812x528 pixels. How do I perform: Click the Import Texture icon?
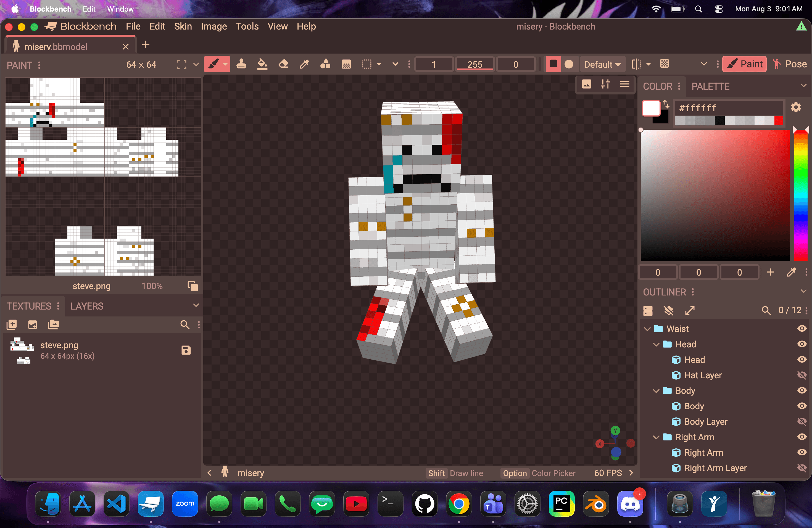point(33,325)
